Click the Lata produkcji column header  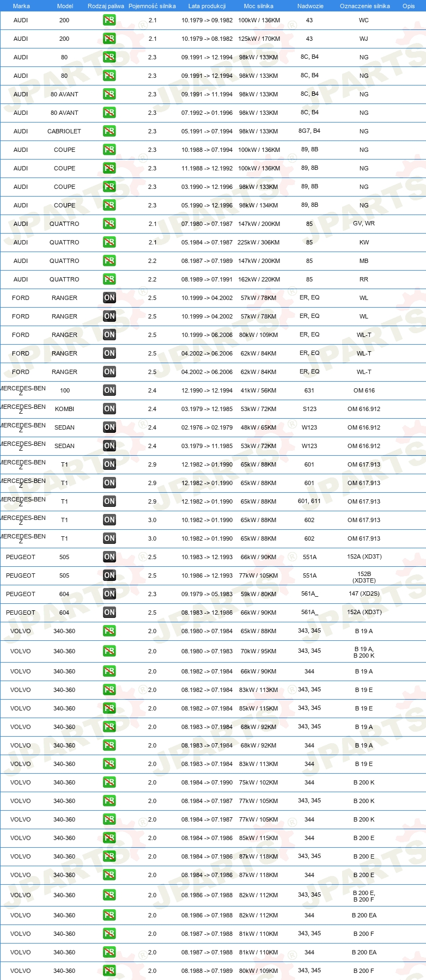coord(207,6)
